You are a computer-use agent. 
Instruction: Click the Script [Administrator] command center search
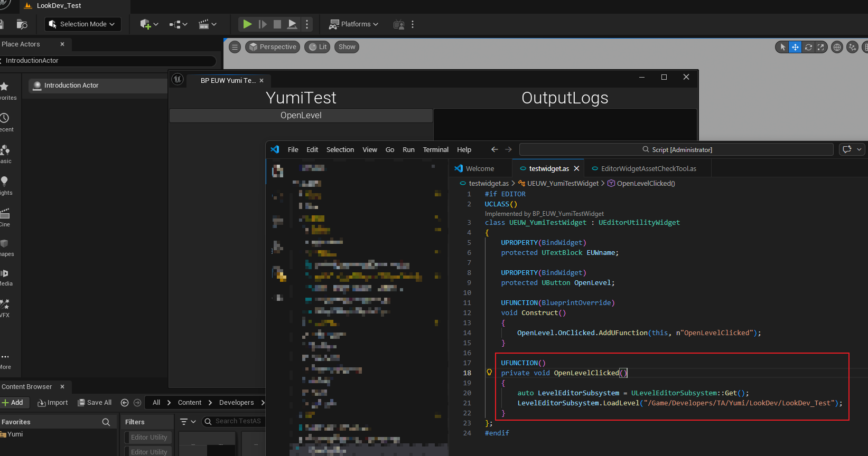click(676, 150)
